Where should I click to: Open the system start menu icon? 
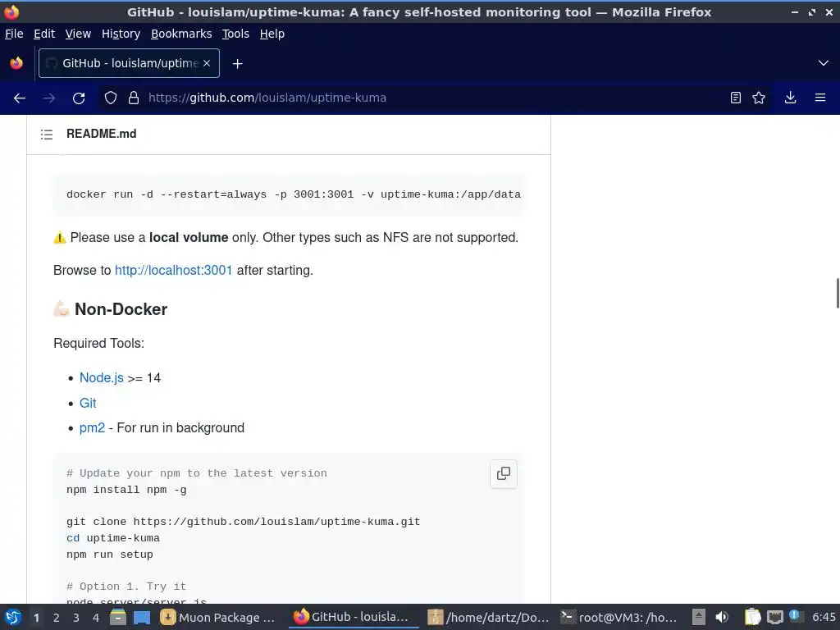coord(13,618)
